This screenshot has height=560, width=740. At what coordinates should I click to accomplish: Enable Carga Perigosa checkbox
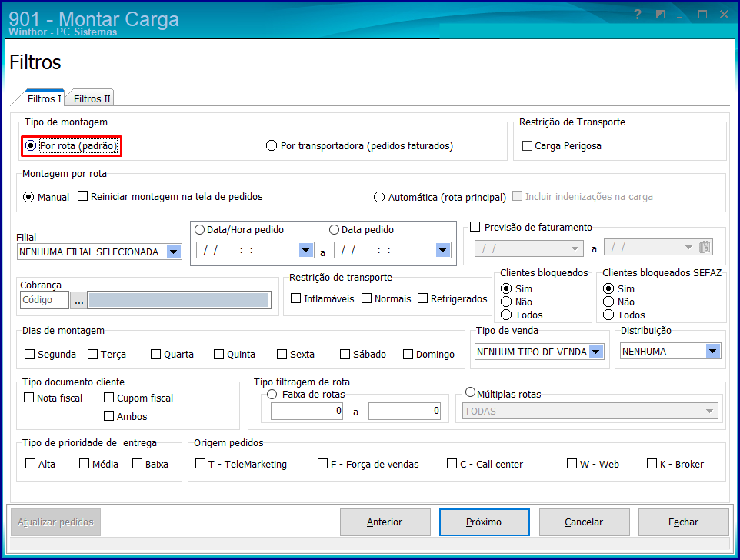click(x=527, y=146)
